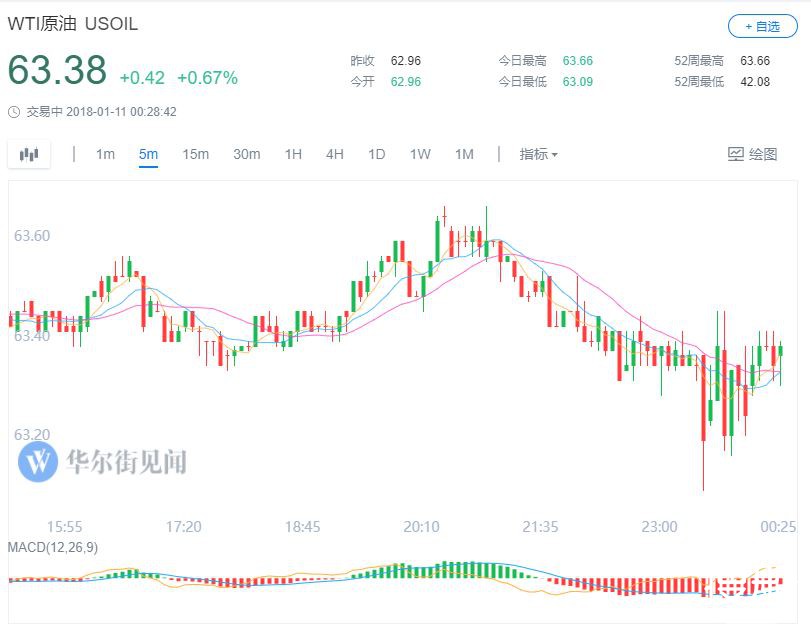The height and width of the screenshot is (636, 811).
Task: Click the timestamp 2018-01-11 00:28:42
Action: tap(122, 112)
